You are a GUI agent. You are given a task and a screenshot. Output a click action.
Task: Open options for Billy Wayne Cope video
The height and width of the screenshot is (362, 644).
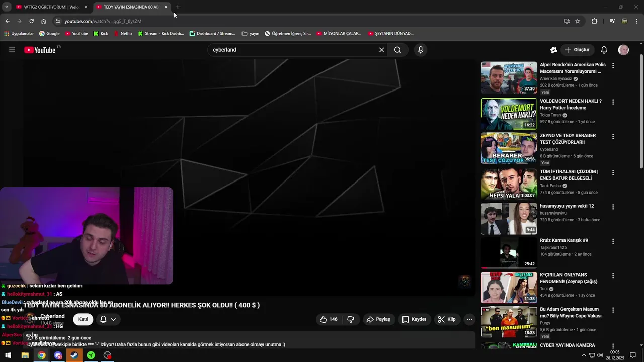click(x=613, y=310)
